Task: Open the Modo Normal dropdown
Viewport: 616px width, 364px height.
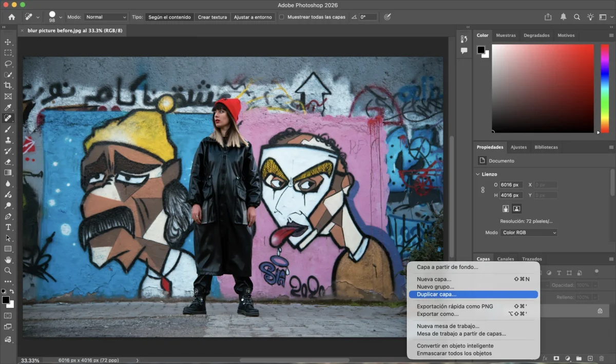Action: tap(105, 17)
